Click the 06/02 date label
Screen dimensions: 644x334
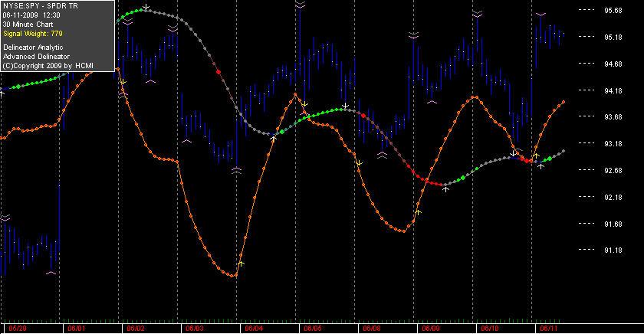point(136,329)
